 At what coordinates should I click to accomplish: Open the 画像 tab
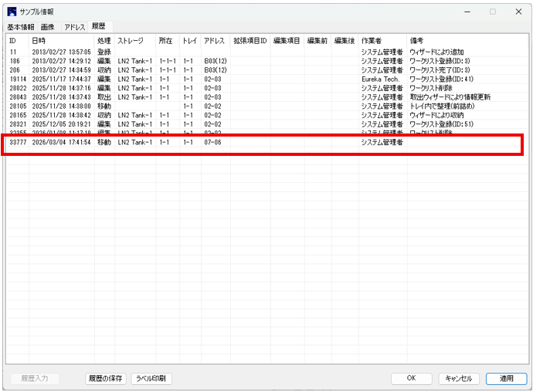49,27
